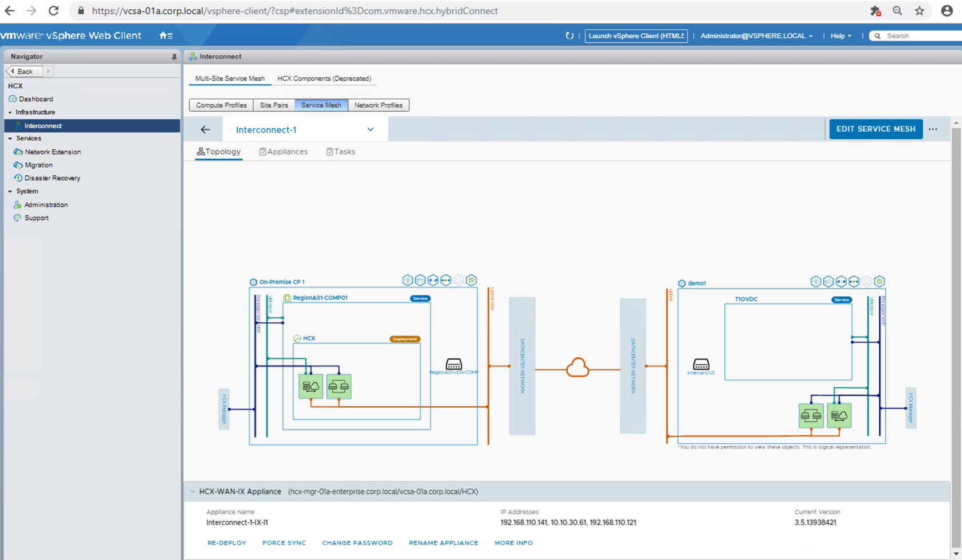Click the refresh icon in vSphere header
The image size is (962, 560).
point(569,36)
